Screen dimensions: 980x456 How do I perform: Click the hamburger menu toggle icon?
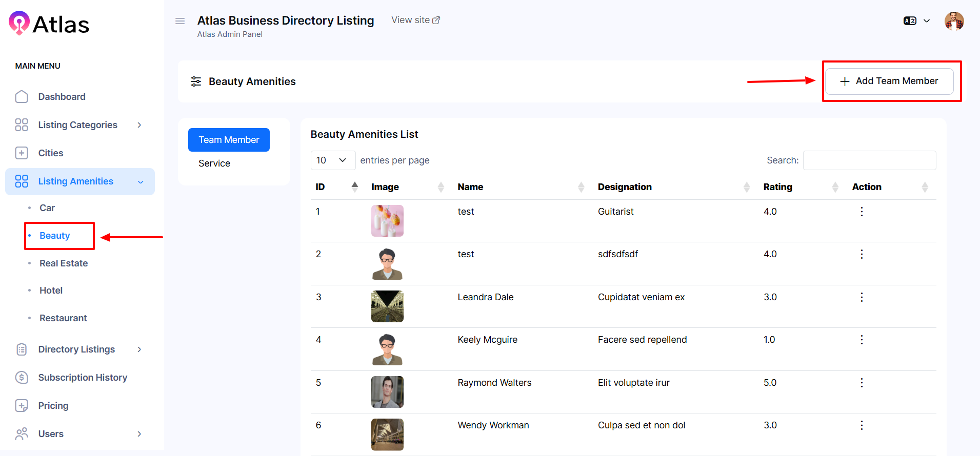(180, 21)
